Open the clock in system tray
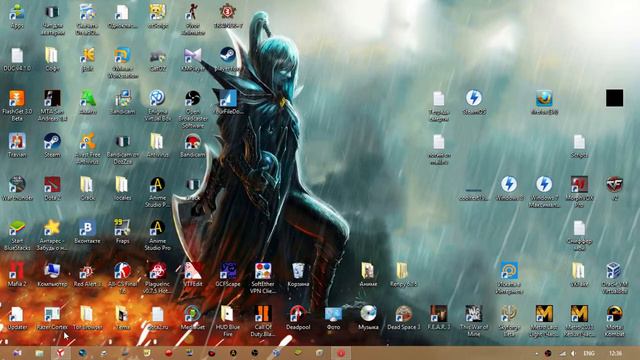Screen dimensions: 640x360 tap(616, 353)
